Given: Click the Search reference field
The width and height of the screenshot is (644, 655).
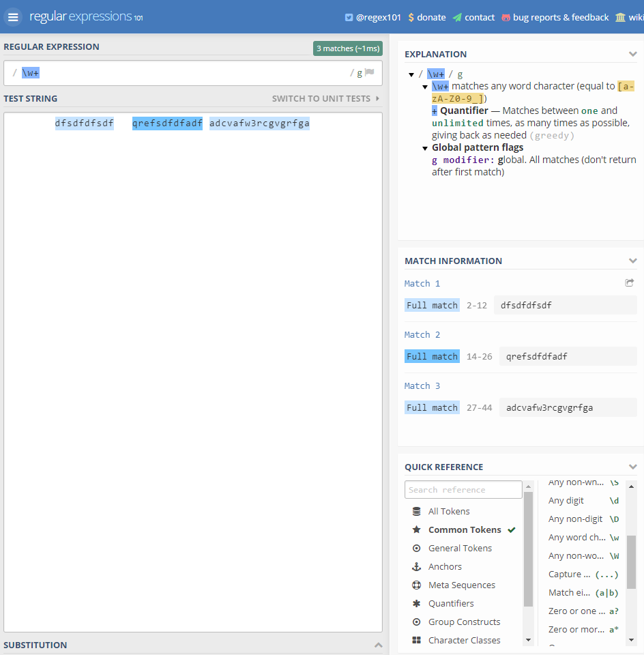Looking at the screenshot, I should [463, 490].
